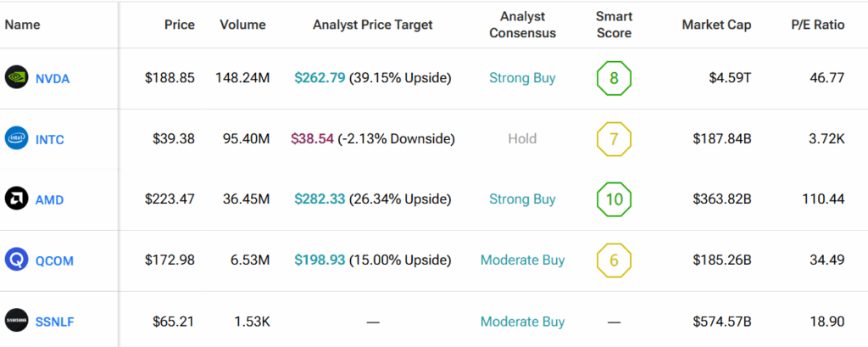Screen dimensions: 868x347
Task: Click NVDA's $262.79 analyst price target
Action: (x=320, y=78)
